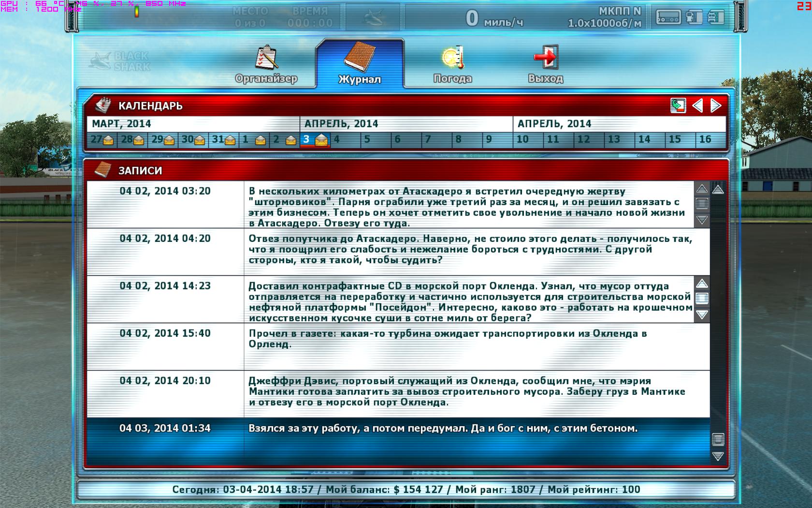Advance calendar with the right arrow

716,105
